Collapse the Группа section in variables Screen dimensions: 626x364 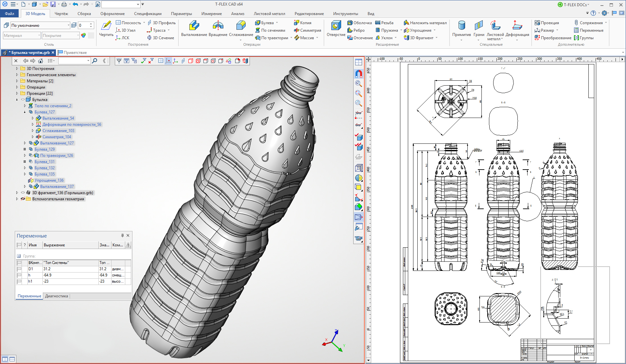click(19, 256)
